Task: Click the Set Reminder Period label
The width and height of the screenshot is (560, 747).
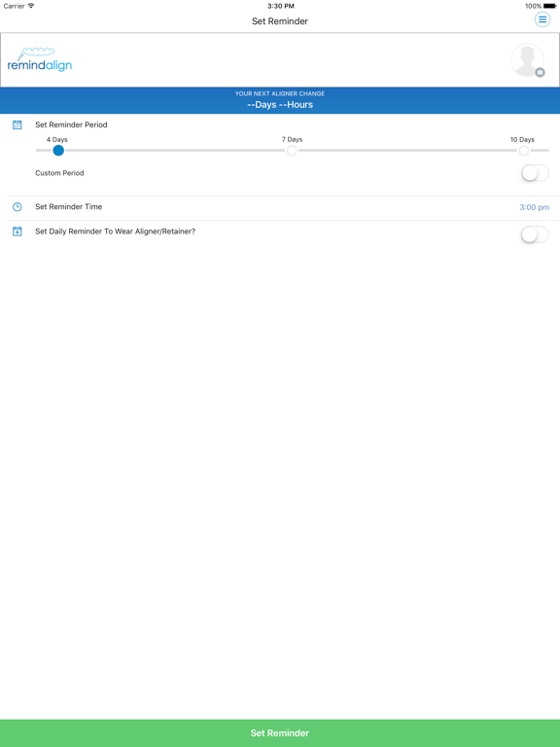Action: click(71, 124)
